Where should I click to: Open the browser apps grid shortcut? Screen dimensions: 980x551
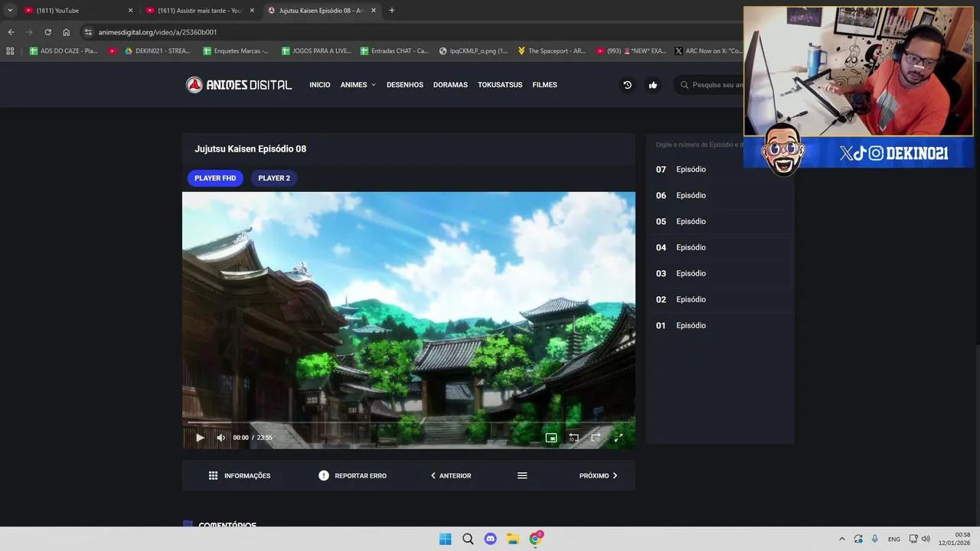click(10, 51)
